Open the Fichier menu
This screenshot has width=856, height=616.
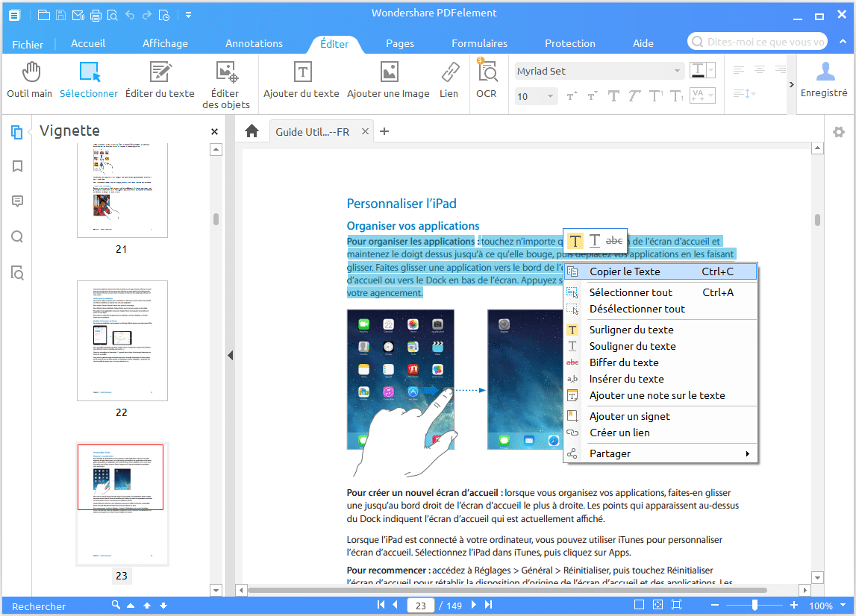(28, 44)
